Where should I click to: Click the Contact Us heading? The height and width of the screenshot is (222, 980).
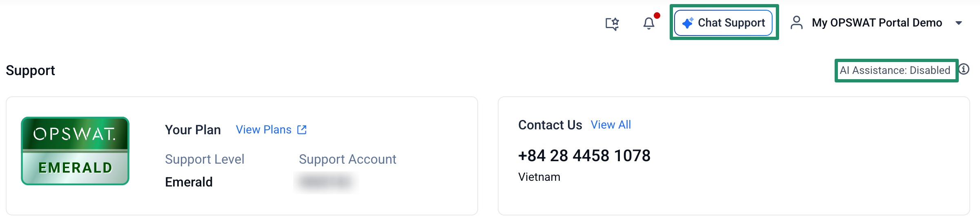pos(550,125)
